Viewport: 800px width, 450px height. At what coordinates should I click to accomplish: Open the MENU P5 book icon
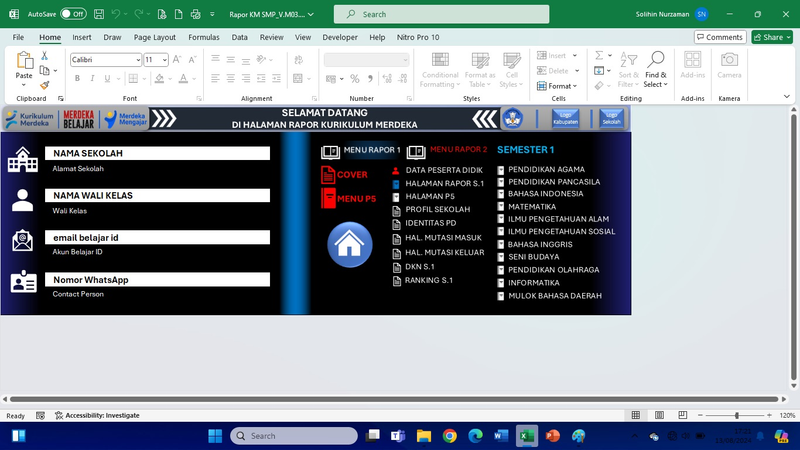coord(328,198)
